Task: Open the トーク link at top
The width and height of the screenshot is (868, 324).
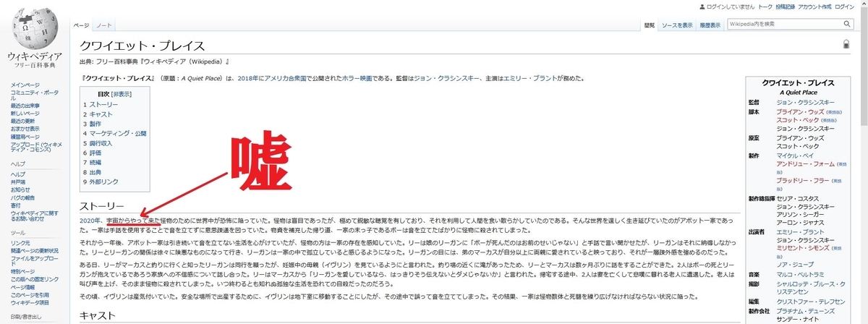Action: [x=765, y=6]
